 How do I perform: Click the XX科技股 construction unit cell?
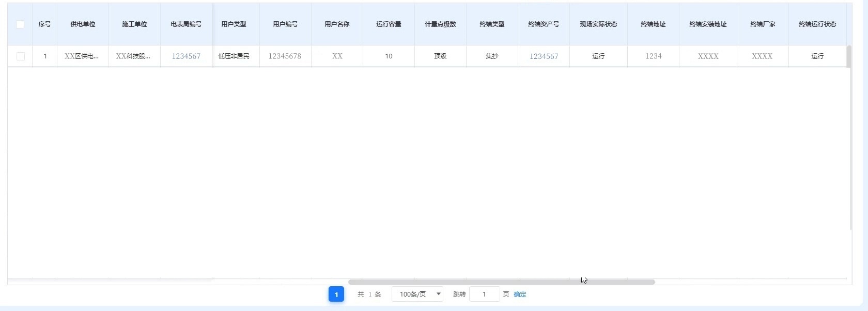coord(133,56)
